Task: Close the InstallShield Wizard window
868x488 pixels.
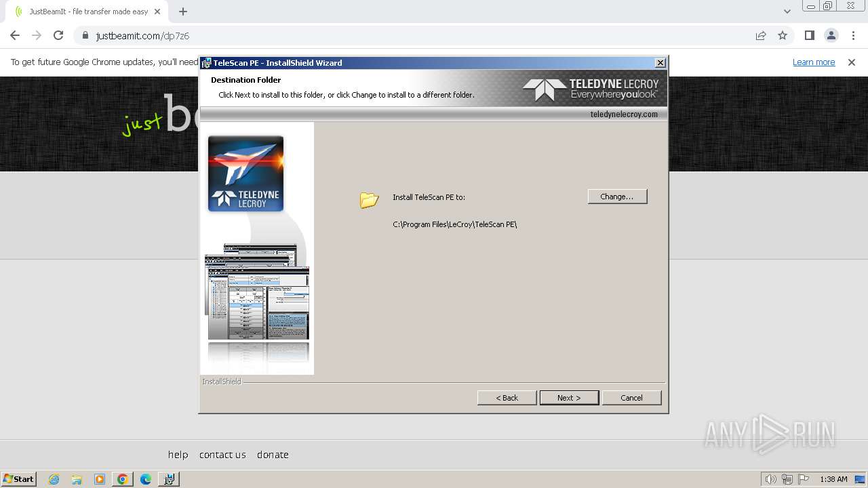Action: [x=660, y=63]
